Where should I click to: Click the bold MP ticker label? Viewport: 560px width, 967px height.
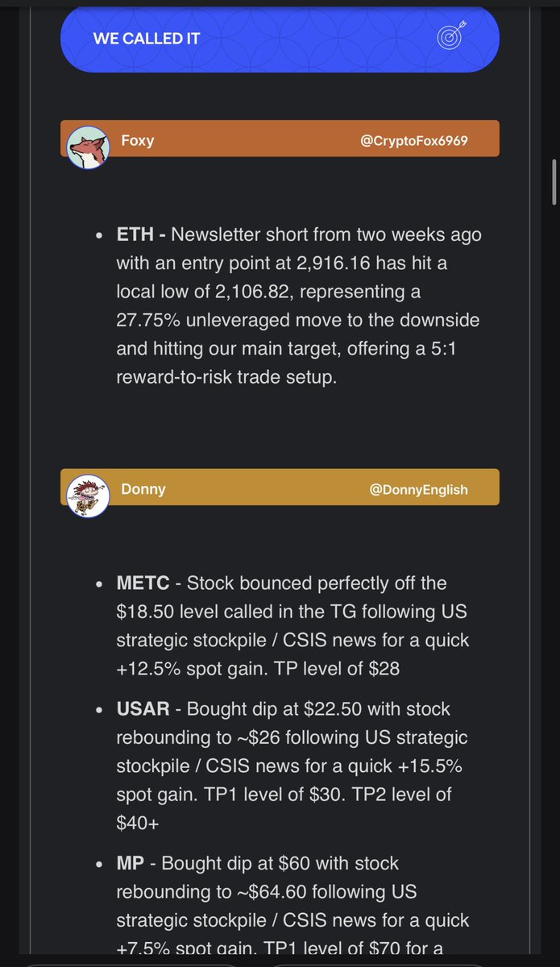click(x=131, y=863)
